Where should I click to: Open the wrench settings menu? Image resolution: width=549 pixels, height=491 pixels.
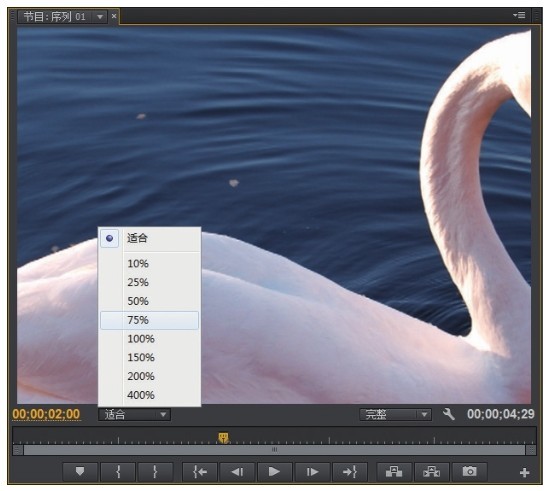coord(449,414)
